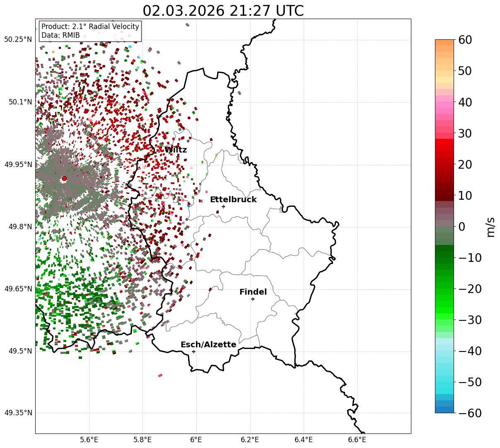Screen dimensions: 500x448
Task: Click the 50.1°N latitude label
Action: pos(20,102)
